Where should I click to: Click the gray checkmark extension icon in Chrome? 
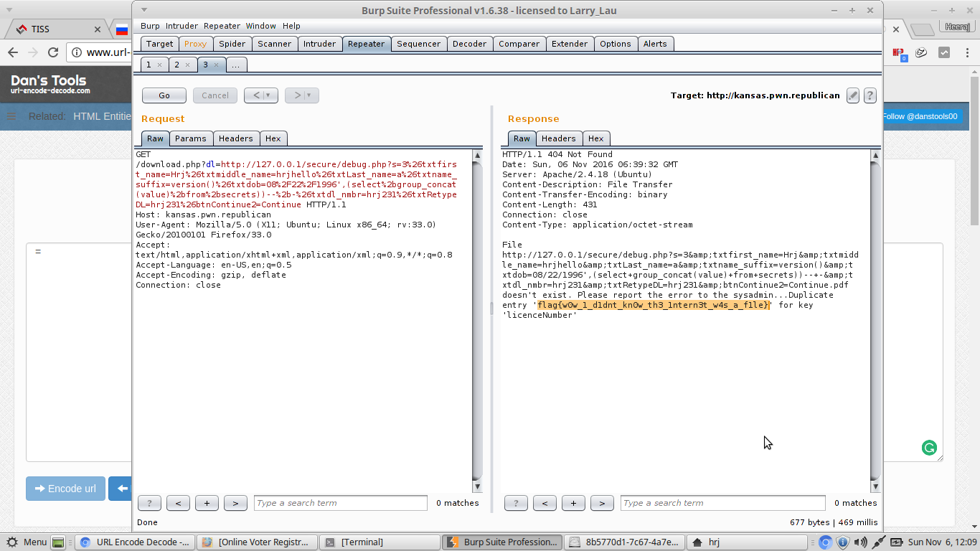tap(944, 53)
